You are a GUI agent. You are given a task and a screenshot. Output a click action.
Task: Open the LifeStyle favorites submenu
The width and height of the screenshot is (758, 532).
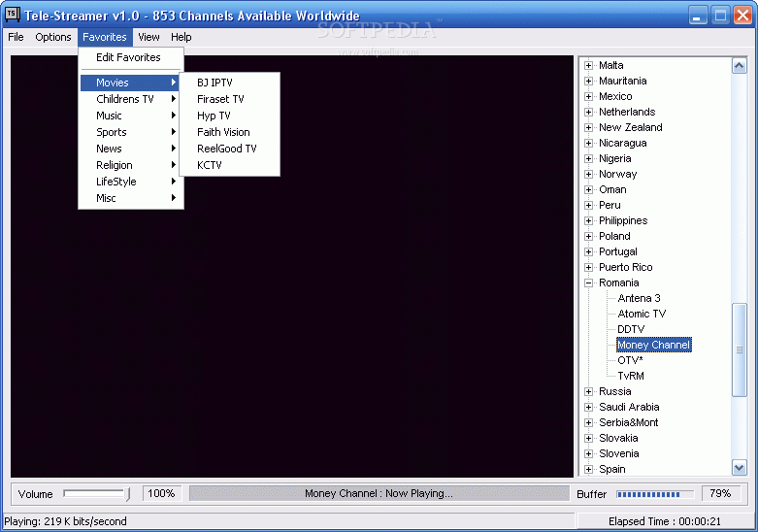click(x=131, y=182)
